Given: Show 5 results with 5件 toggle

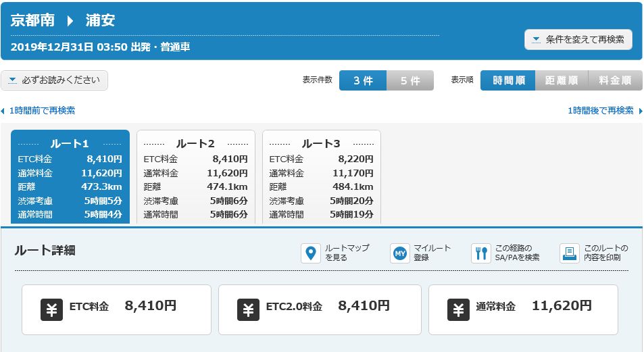Looking at the screenshot, I should tap(410, 80).
